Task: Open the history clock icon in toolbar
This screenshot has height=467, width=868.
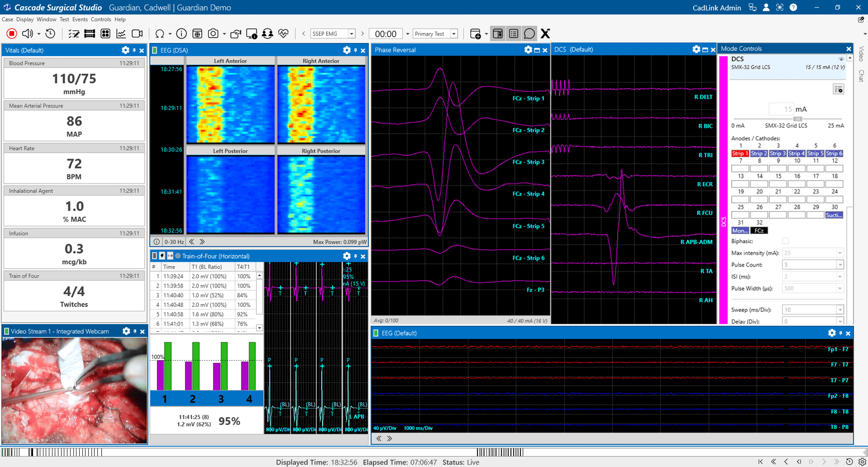Action: pyautogui.click(x=51, y=33)
